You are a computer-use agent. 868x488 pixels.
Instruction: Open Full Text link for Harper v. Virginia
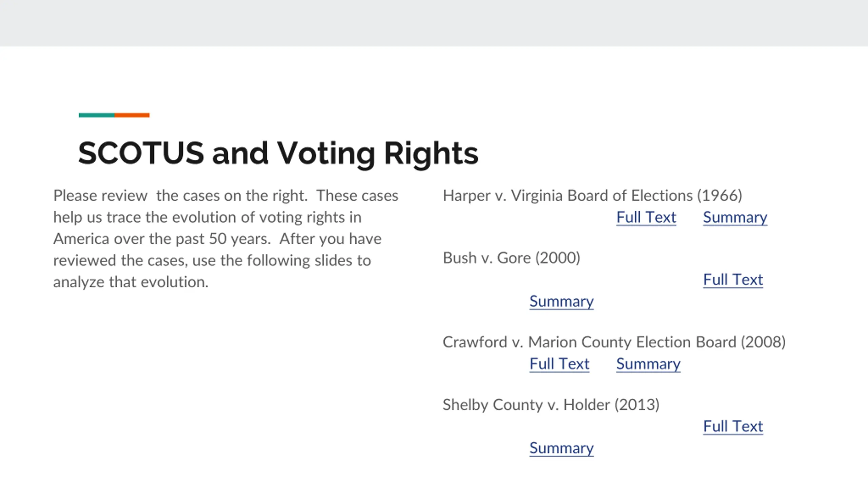(646, 217)
